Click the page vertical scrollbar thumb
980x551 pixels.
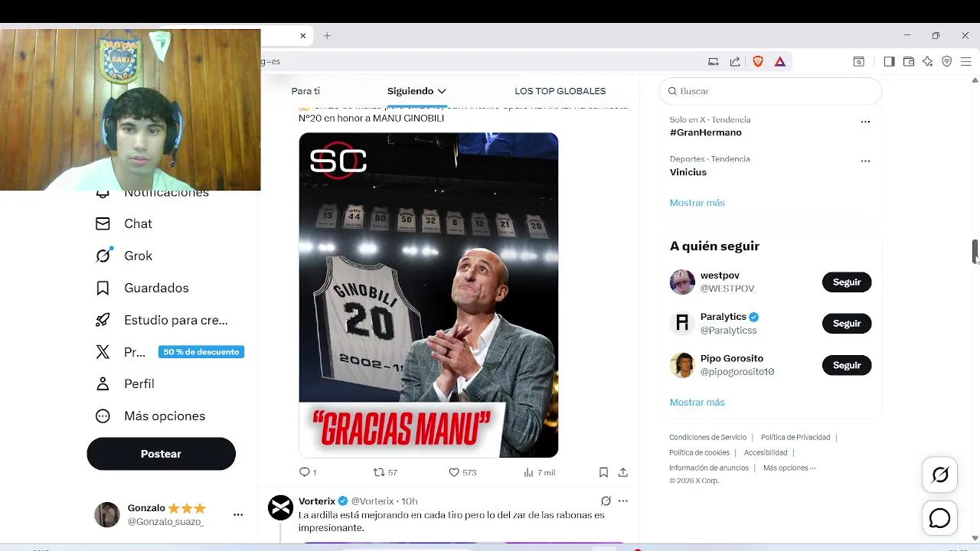click(x=975, y=252)
